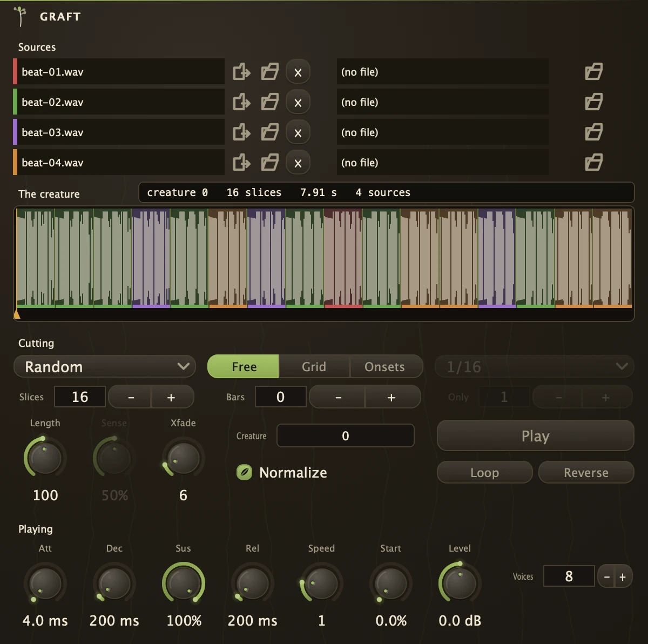Image resolution: width=648 pixels, height=644 pixels.
Task: Play the creature
Action: pos(535,435)
